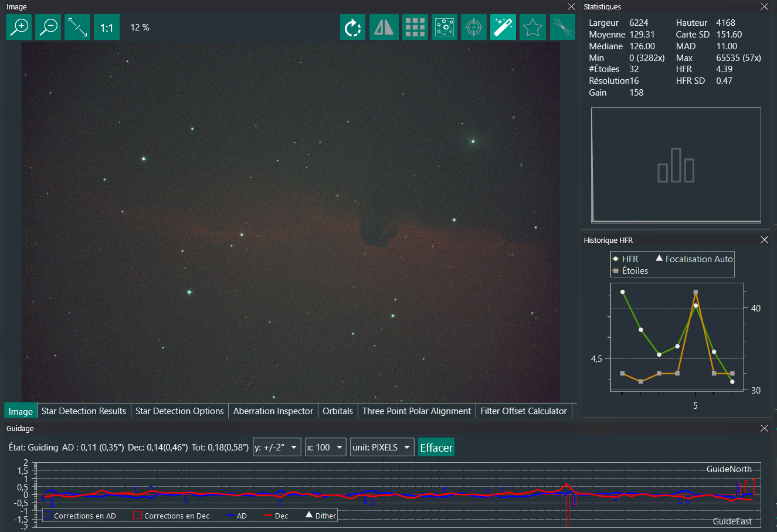This screenshot has height=532, width=777.
Task: Switch to the Star Detection Results tab
Action: 84,411
